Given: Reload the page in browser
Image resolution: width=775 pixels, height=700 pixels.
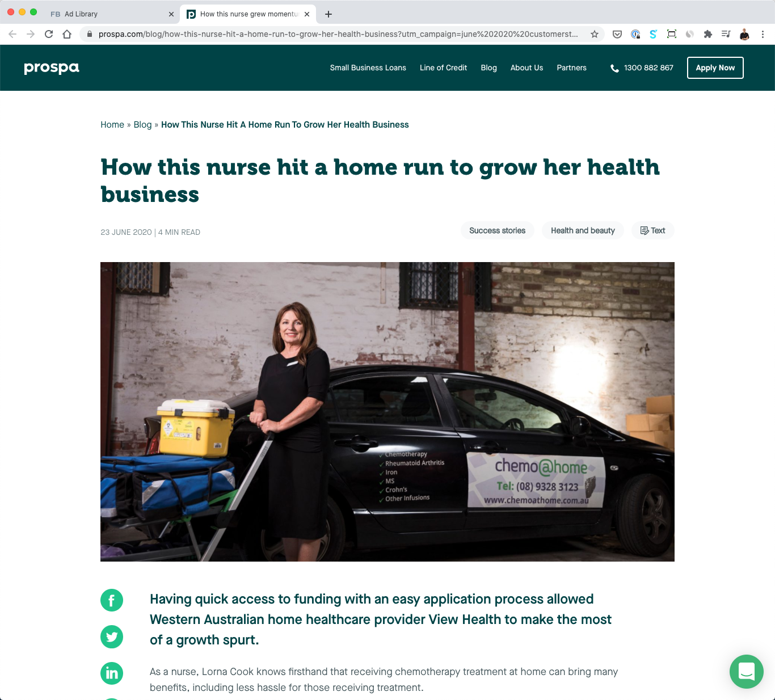Looking at the screenshot, I should click(x=49, y=34).
